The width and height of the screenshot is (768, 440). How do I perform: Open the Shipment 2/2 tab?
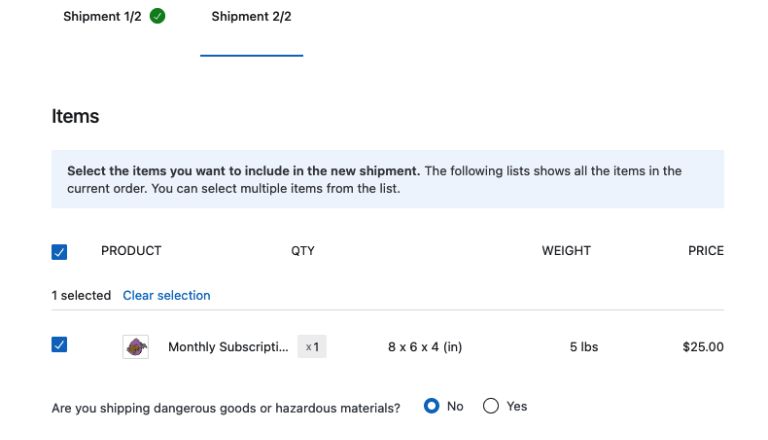[251, 17]
